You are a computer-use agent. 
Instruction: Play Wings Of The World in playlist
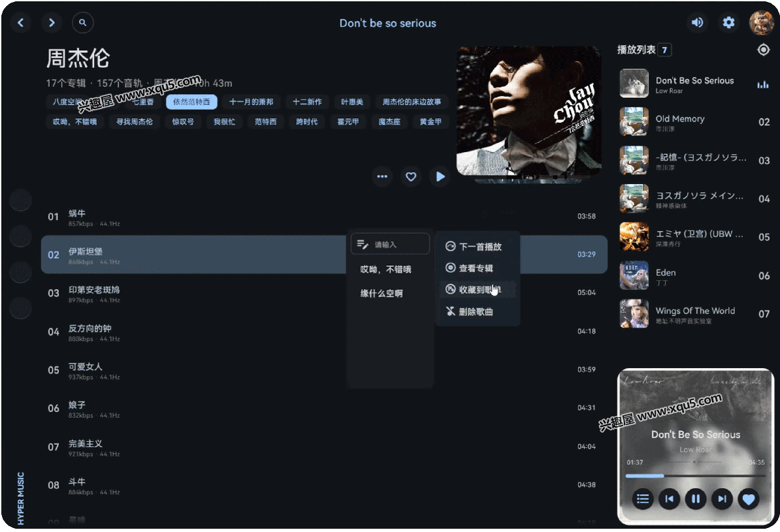695,314
